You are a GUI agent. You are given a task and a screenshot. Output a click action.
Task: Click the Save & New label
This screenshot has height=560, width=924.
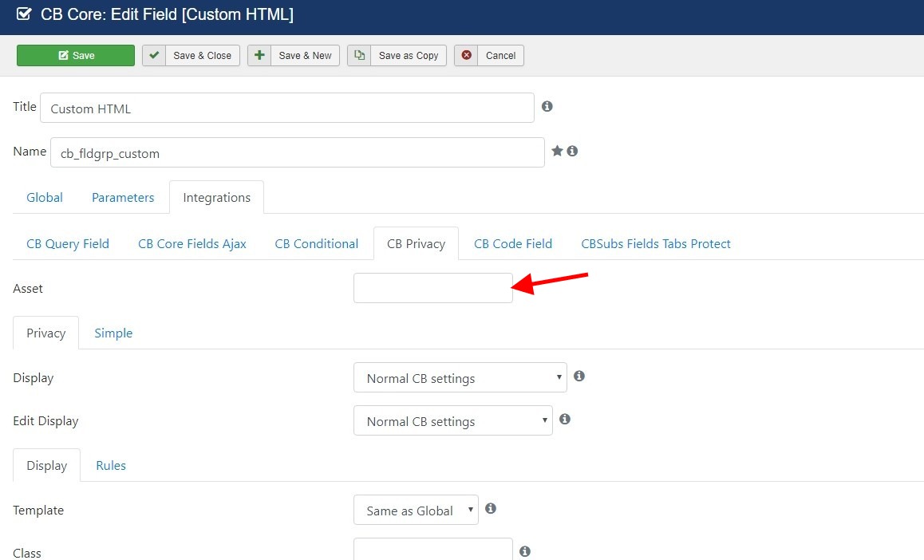pyautogui.click(x=306, y=55)
